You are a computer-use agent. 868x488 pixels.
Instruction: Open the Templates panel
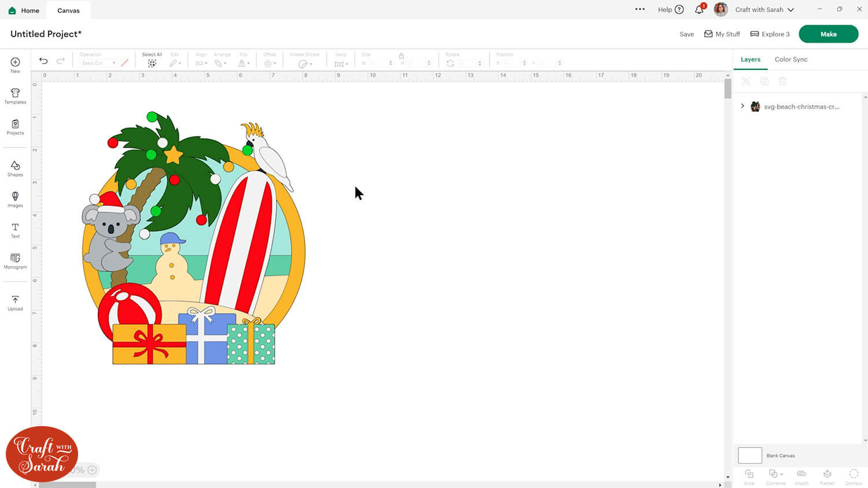click(15, 96)
